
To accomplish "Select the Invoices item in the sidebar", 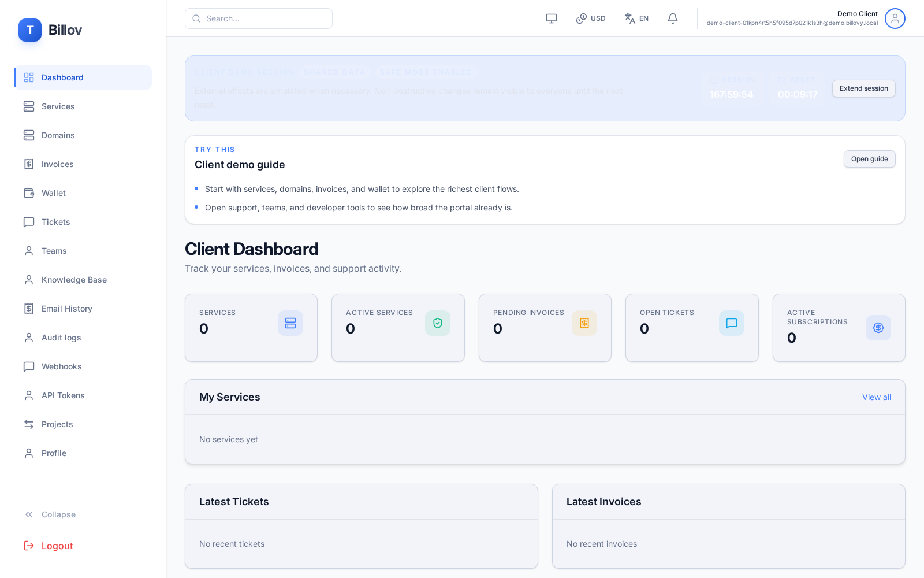I will [57, 164].
